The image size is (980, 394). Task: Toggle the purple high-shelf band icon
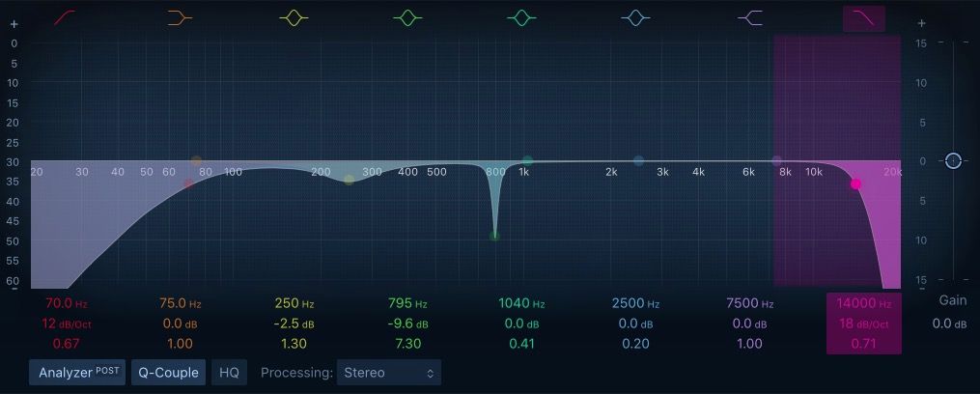(x=749, y=17)
